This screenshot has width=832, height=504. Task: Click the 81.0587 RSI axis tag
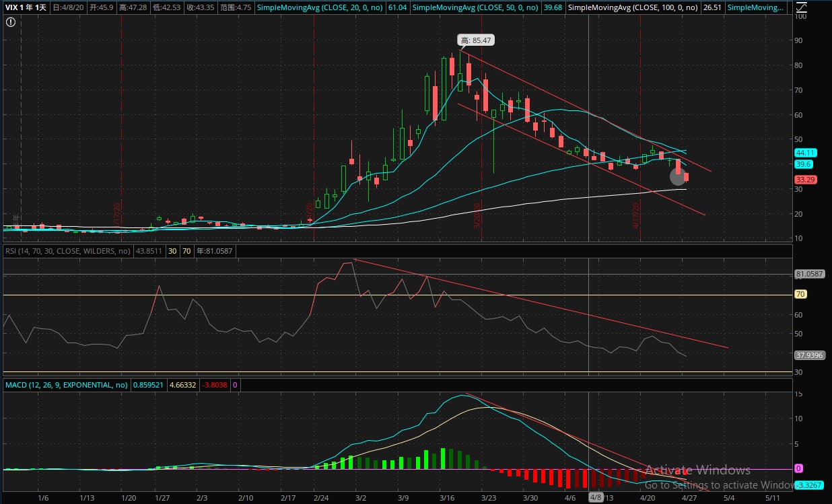coord(808,274)
